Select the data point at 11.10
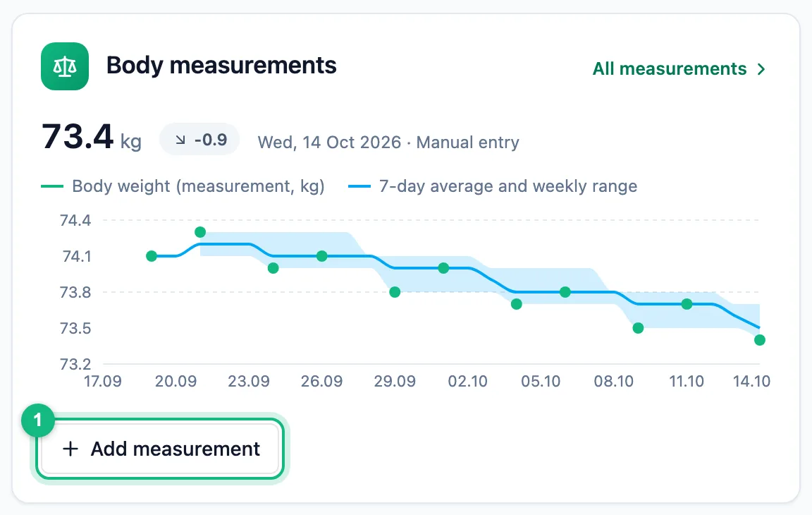Image resolution: width=812 pixels, height=515 pixels. (x=687, y=304)
